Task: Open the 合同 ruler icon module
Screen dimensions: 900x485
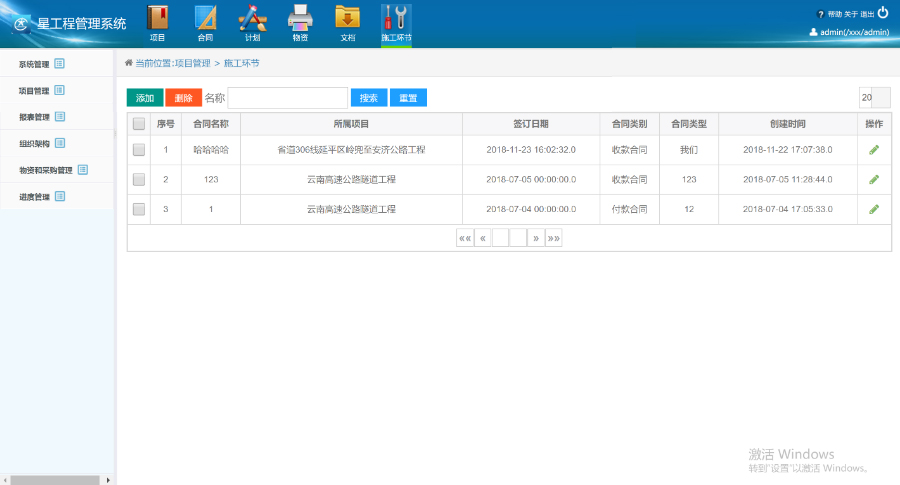Action: click(205, 20)
